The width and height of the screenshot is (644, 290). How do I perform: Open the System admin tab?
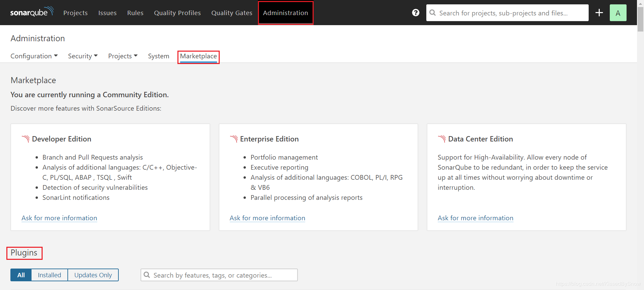click(x=159, y=56)
